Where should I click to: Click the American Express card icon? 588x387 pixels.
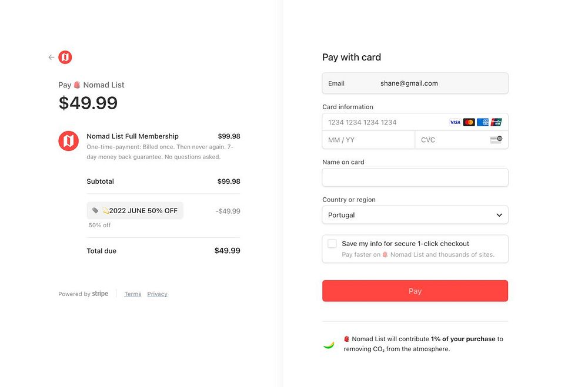pyautogui.click(x=483, y=122)
